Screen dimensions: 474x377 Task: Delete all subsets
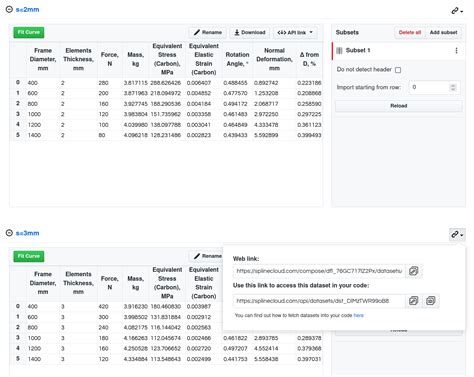tap(410, 32)
